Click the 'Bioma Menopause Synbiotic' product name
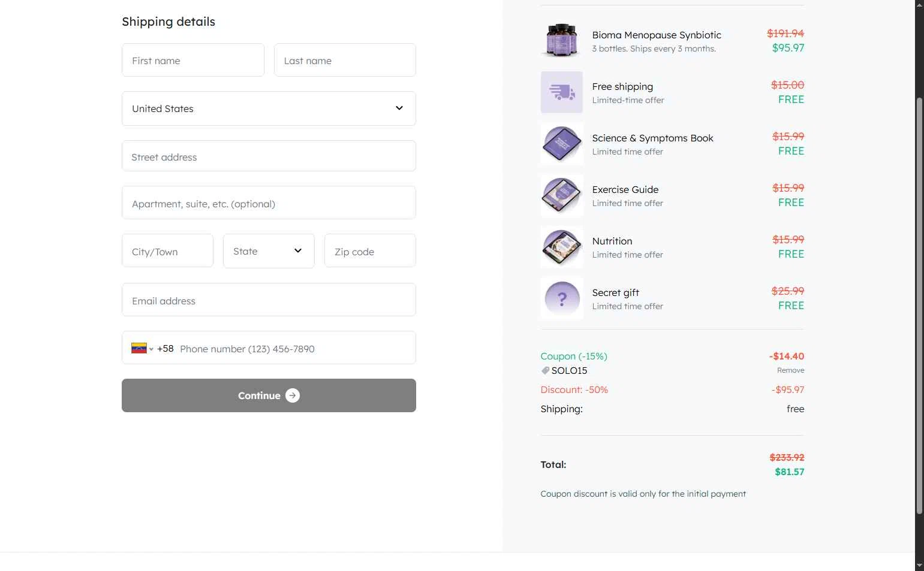924x571 pixels. [657, 35]
